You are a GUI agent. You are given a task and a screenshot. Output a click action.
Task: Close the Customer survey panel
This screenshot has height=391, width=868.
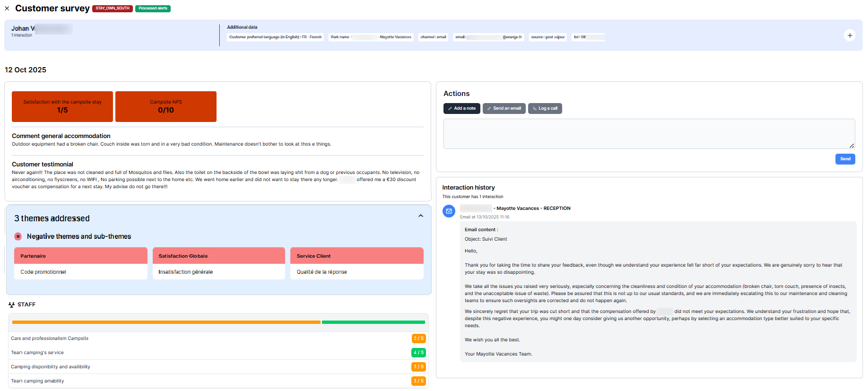(x=7, y=9)
